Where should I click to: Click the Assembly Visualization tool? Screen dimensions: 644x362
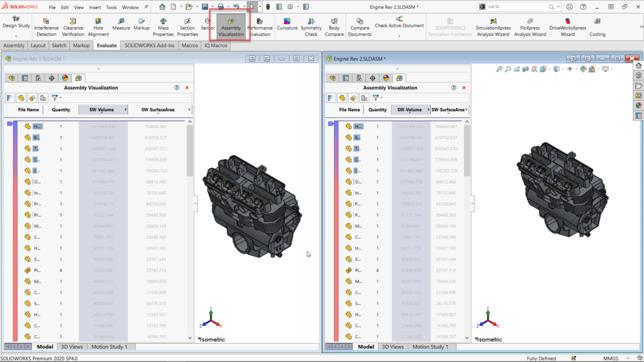click(231, 28)
